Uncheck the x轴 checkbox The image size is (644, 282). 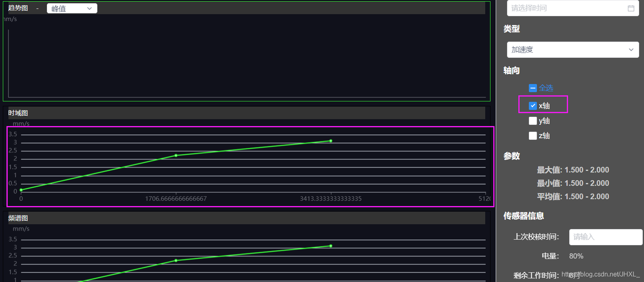point(533,106)
